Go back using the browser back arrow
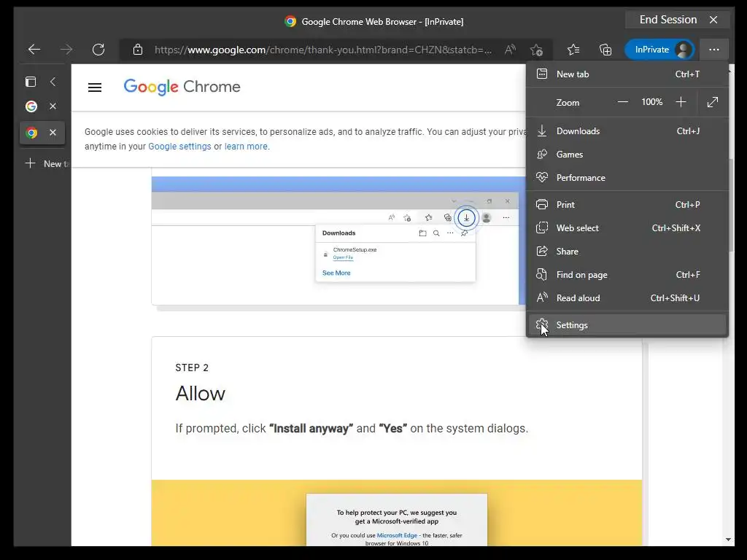747x560 pixels. [x=34, y=49]
